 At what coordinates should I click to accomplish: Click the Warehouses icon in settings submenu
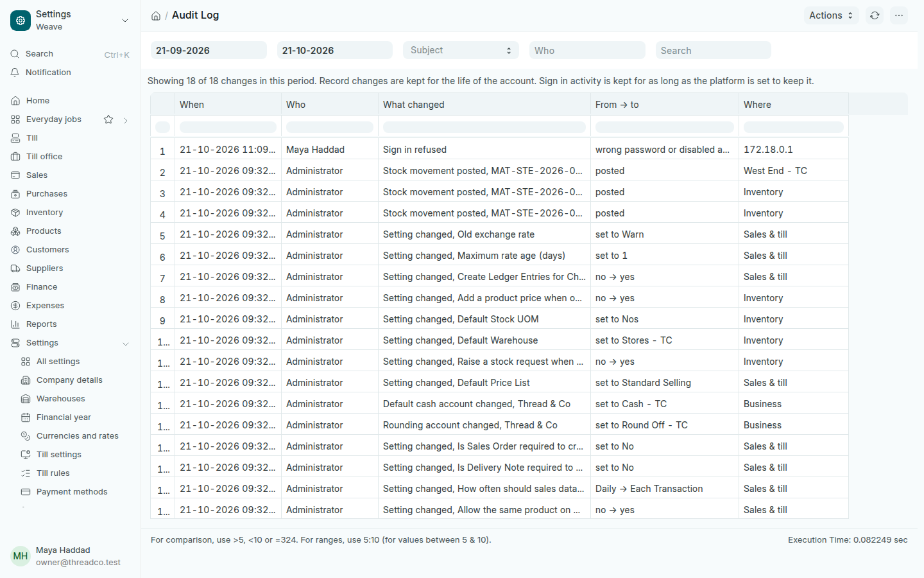(26, 399)
